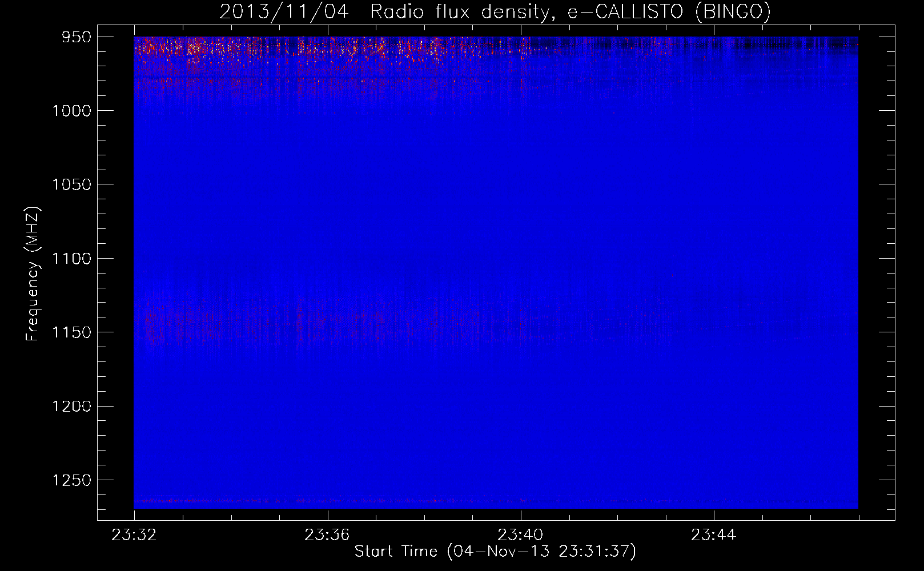Image resolution: width=924 pixels, height=571 pixels.
Task: Select the '1100' frequency axis label
Action: [x=71, y=259]
